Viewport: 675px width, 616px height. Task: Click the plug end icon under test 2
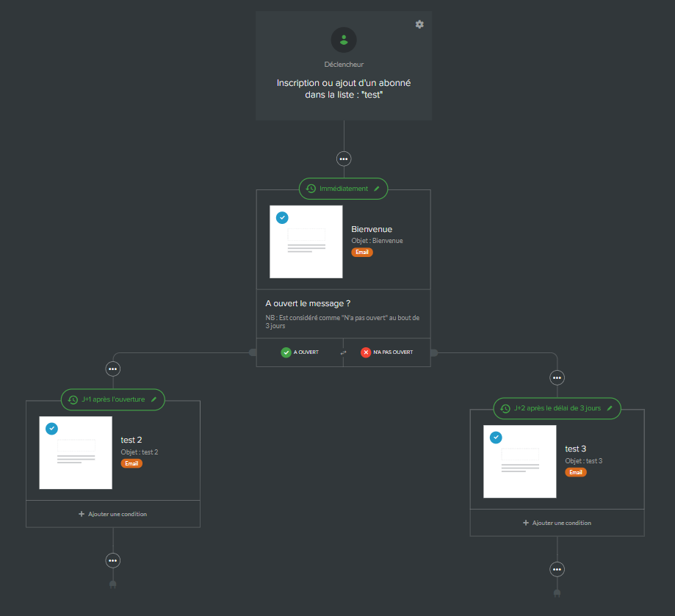(x=112, y=584)
